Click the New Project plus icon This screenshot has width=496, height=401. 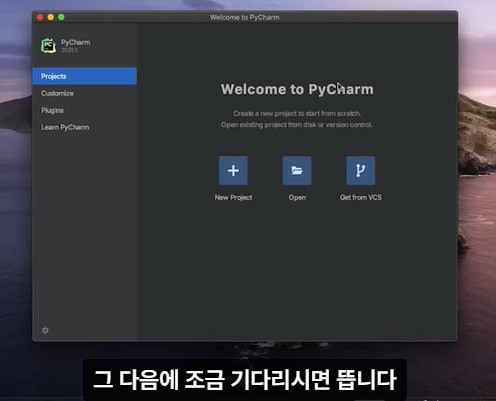233,170
